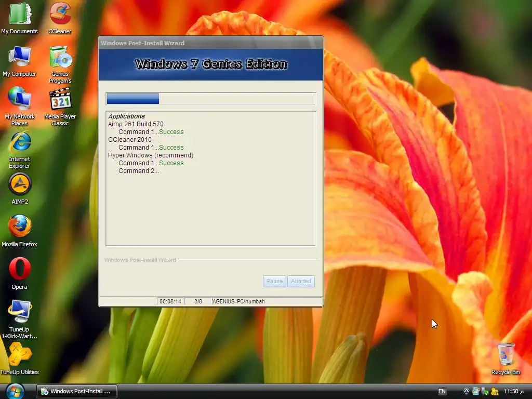Select the Hyper Windows (recommend) entry
Viewport: 532px width, 399px height.
pyautogui.click(x=151, y=155)
